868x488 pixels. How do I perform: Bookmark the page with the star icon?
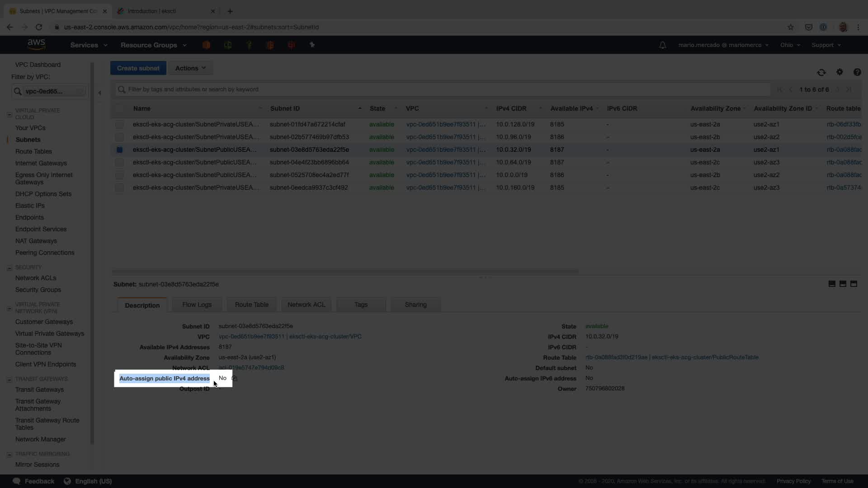[x=790, y=27]
